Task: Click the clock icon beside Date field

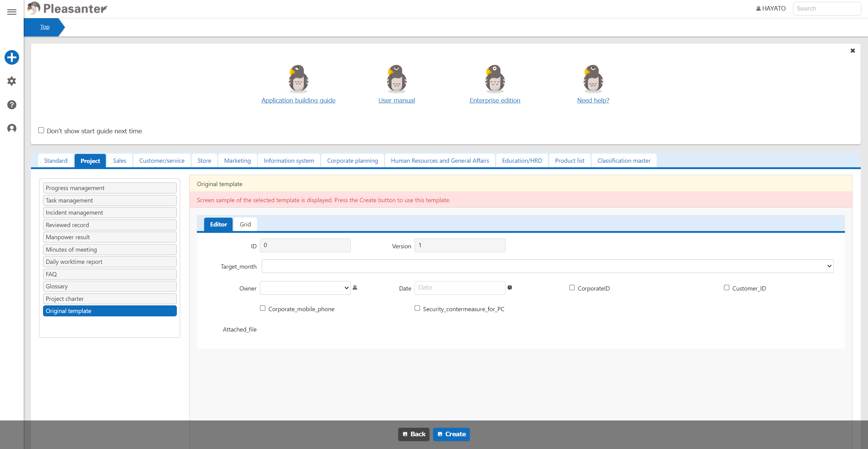Action: (x=510, y=287)
